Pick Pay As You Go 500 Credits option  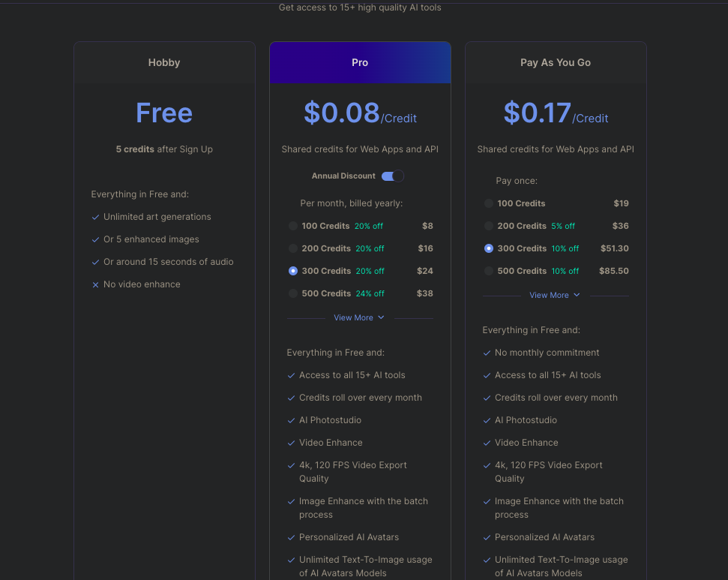click(489, 271)
